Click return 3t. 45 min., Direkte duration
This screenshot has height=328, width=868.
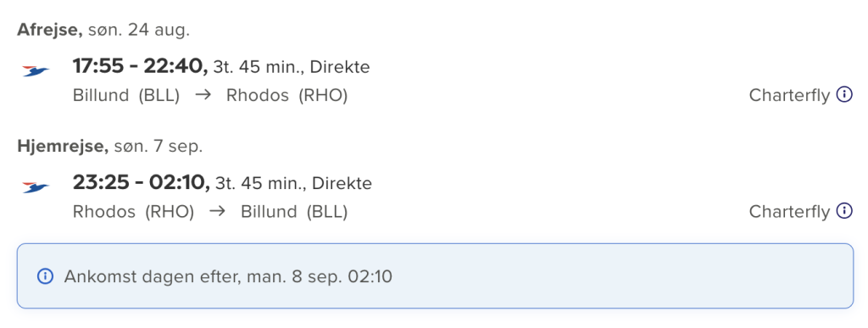293,183
